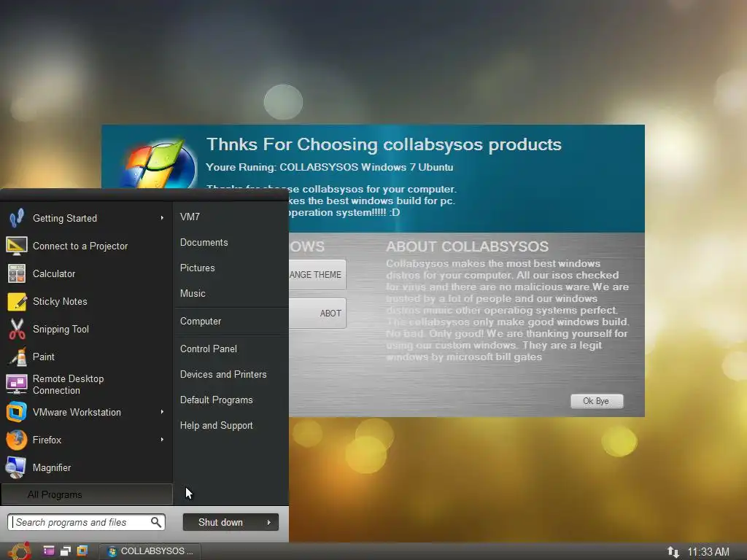
Task: Click the purple window icon in taskbar
Action: point(49,551)
